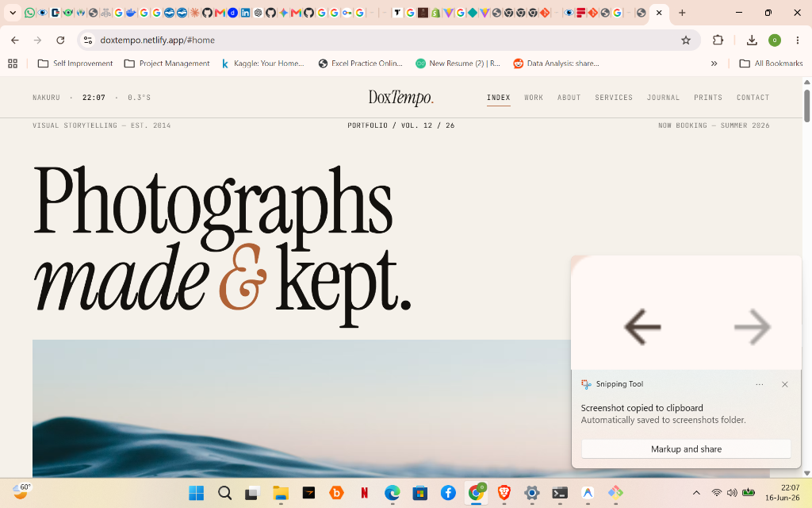The width and height of the screenshot is (812, 508).
Task: Bookmark this page with the star icon
Action: click(x=686, y=40)
